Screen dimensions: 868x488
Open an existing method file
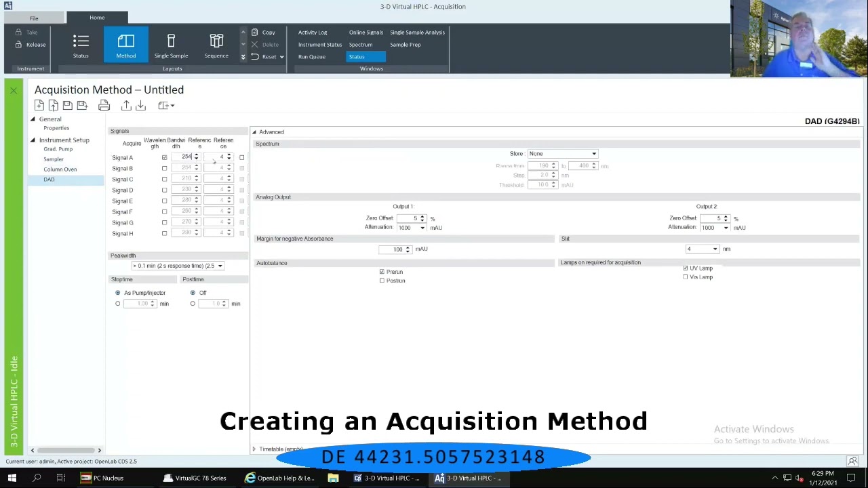click(x=53, y=106)
